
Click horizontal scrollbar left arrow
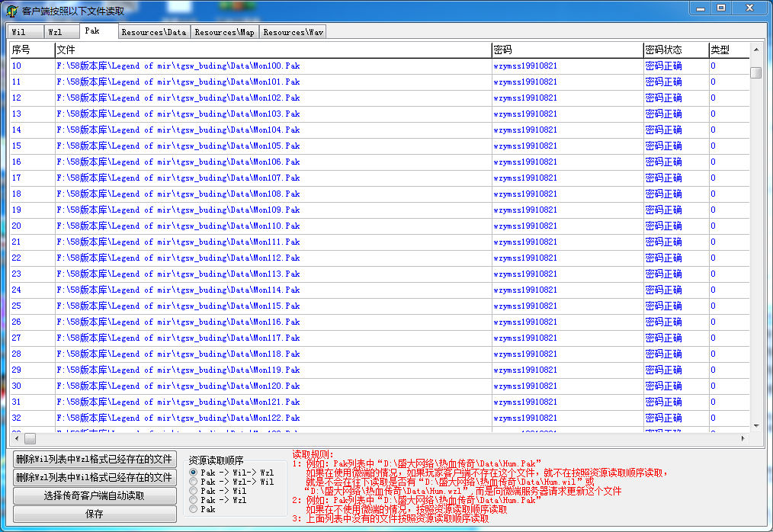[17, 438]
